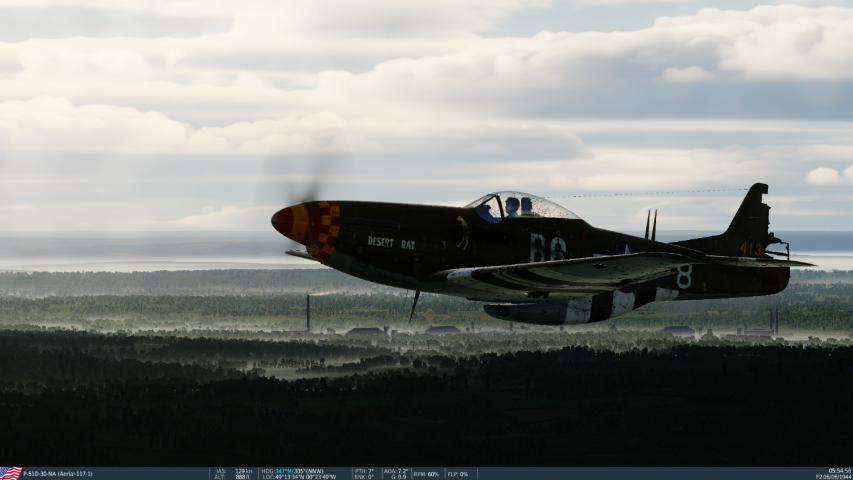The height and width of the screenshot is (480, 853).
Task: Click the IAS airspeed readout
Action: tap(233, 470)
